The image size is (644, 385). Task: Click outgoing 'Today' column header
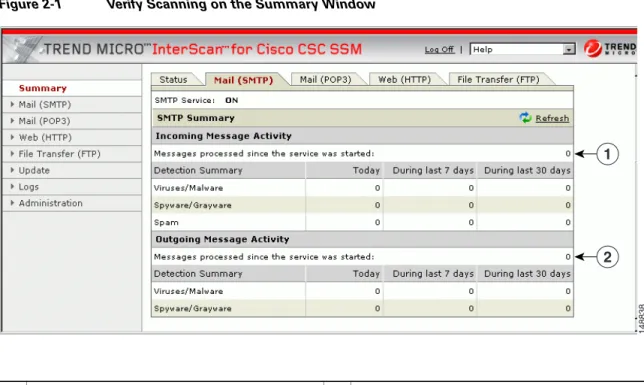click(x=366, y=274)
